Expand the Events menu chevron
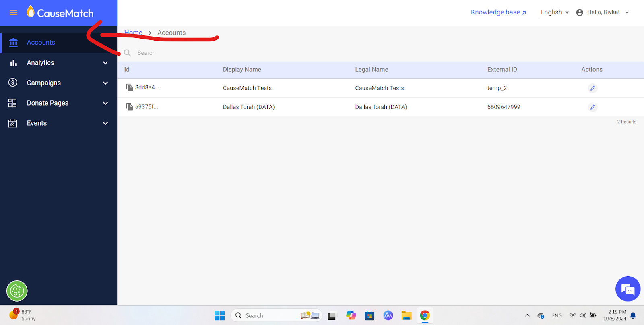This screenshot has width=644, height=325. click(x=105, y=123)
